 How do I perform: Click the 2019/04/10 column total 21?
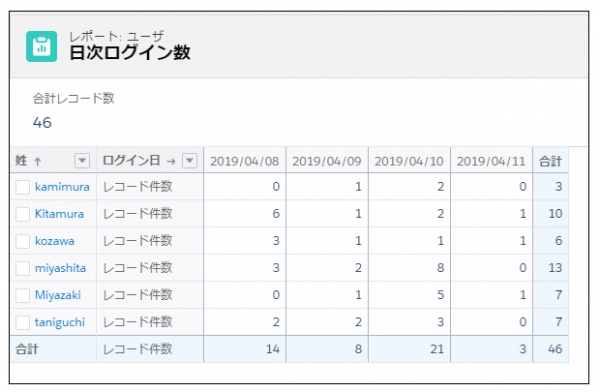[x=437, y=349]
